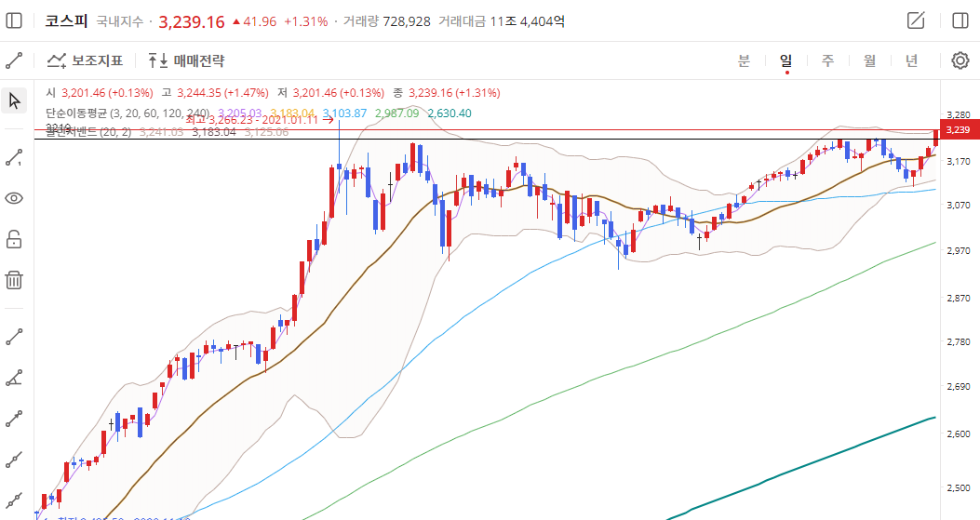Switch chart to 분 minute interval
Viewport: 980px width, 520px height.
click(744, 60)
